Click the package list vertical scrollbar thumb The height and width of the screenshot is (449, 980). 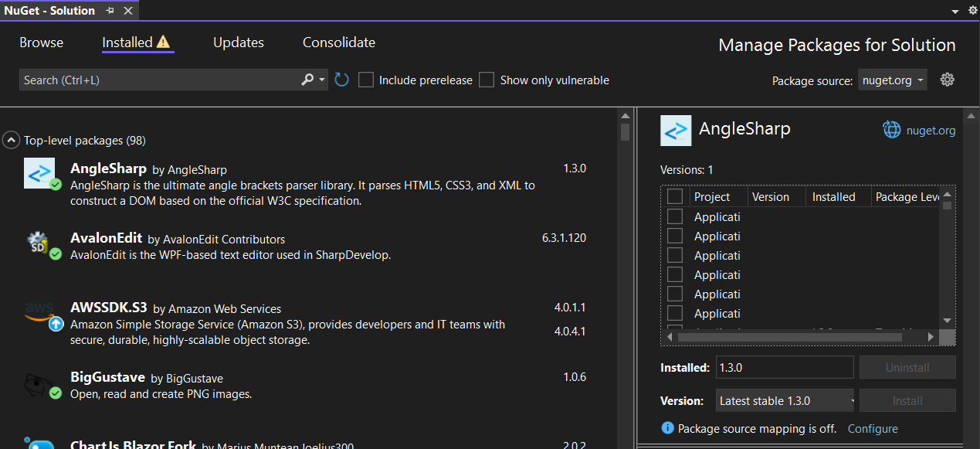coord(626,131)
